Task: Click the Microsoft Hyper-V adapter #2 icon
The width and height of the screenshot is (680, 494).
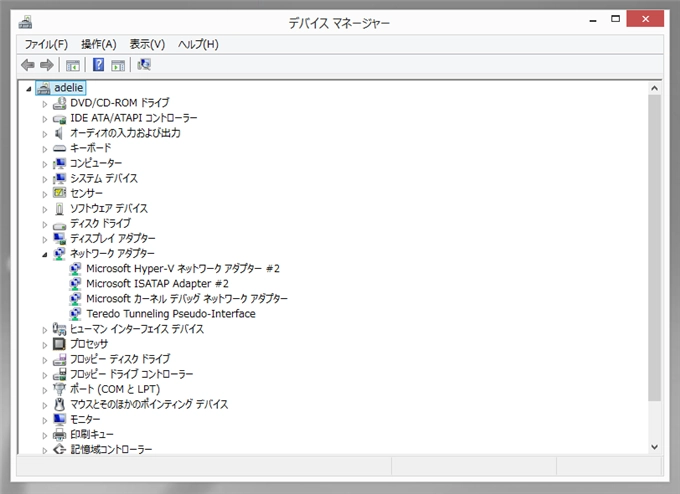Action: pyautogui.click(x=75, y=269)
